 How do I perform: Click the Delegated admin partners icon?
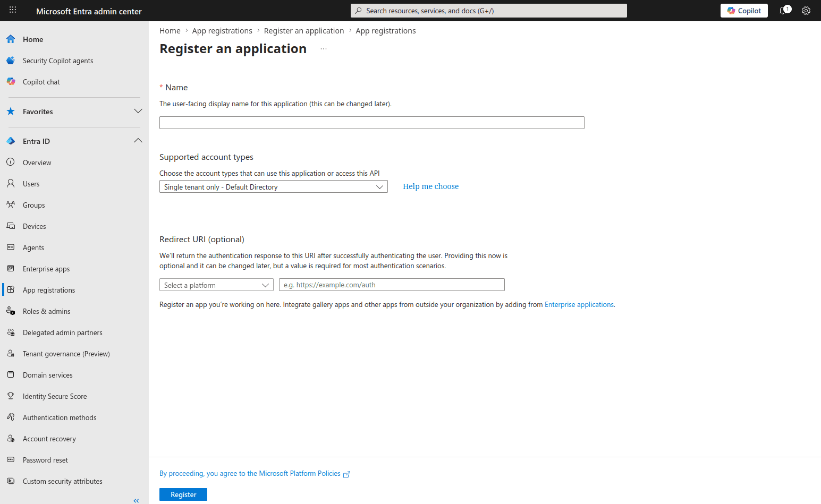11,332
